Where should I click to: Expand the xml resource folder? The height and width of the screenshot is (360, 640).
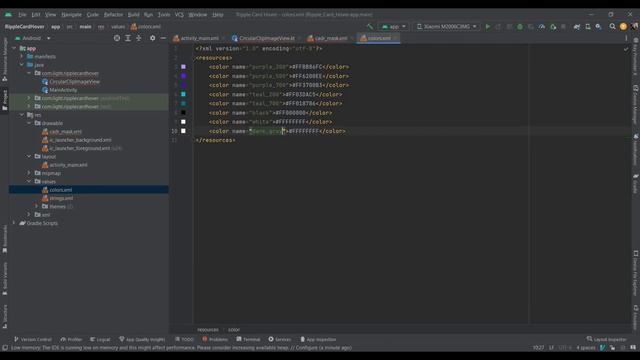(x=29, y=214)
